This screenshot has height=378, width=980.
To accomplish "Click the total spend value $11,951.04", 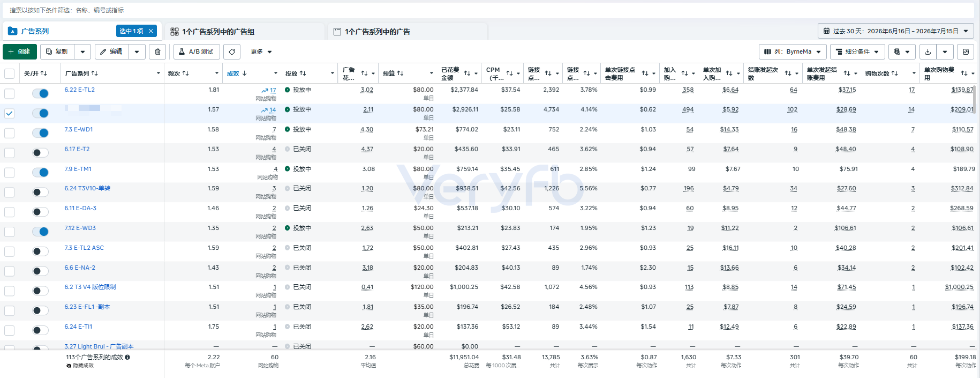I will click(464, 357).
